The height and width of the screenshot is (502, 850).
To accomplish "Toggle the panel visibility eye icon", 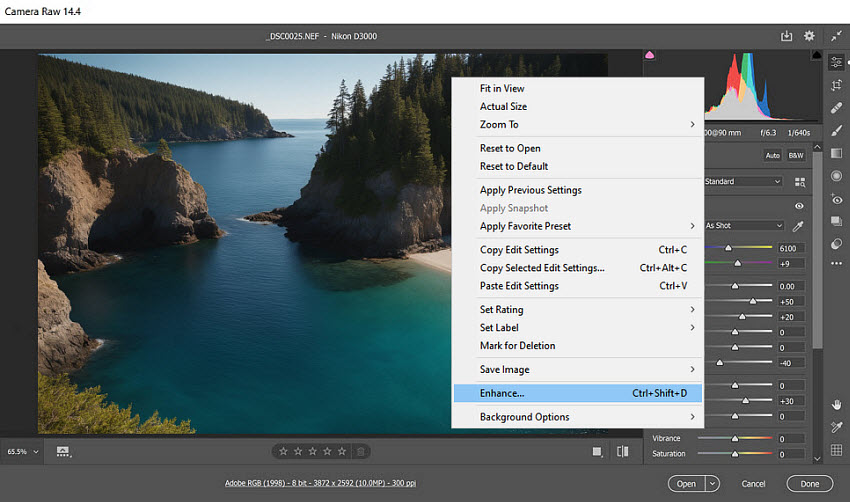I will [x=798, y=206].
